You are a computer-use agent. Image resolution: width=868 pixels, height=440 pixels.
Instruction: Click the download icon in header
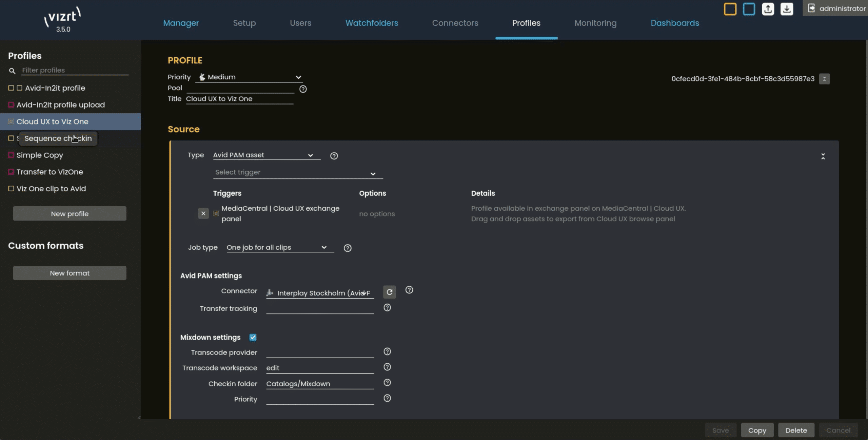click(787, 9)
